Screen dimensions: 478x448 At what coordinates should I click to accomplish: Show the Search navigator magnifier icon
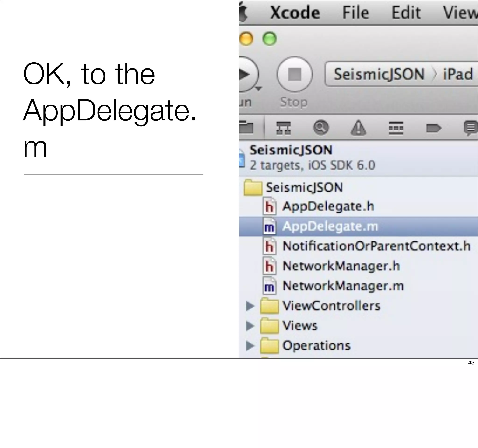pos(321,127)
